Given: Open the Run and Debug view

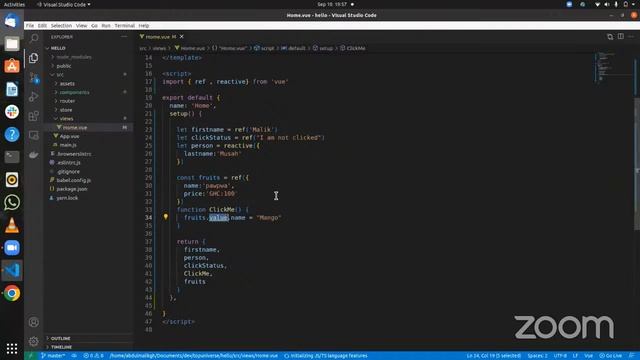Looking at the screenshot, I should [x=34, y=97].
